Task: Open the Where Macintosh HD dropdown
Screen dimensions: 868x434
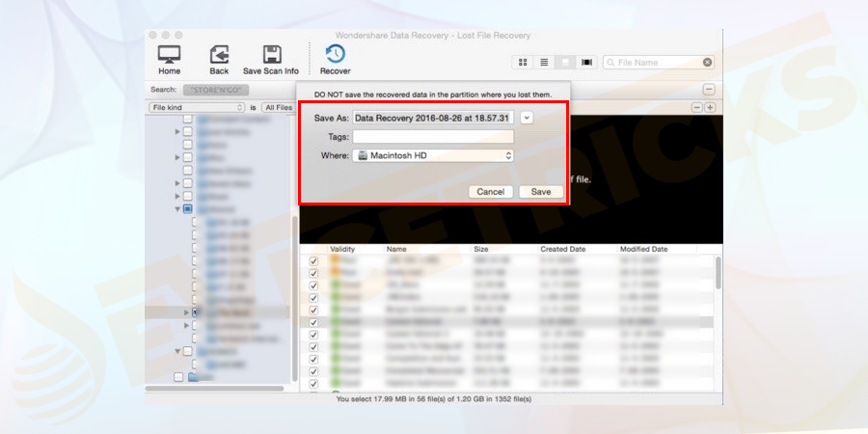Action: click(433, 155)
